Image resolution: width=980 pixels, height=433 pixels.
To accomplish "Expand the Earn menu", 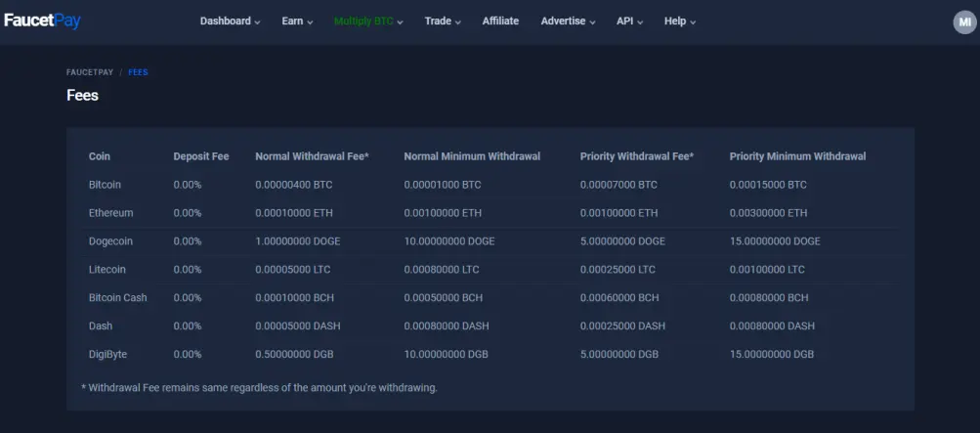I will (297, 22).
